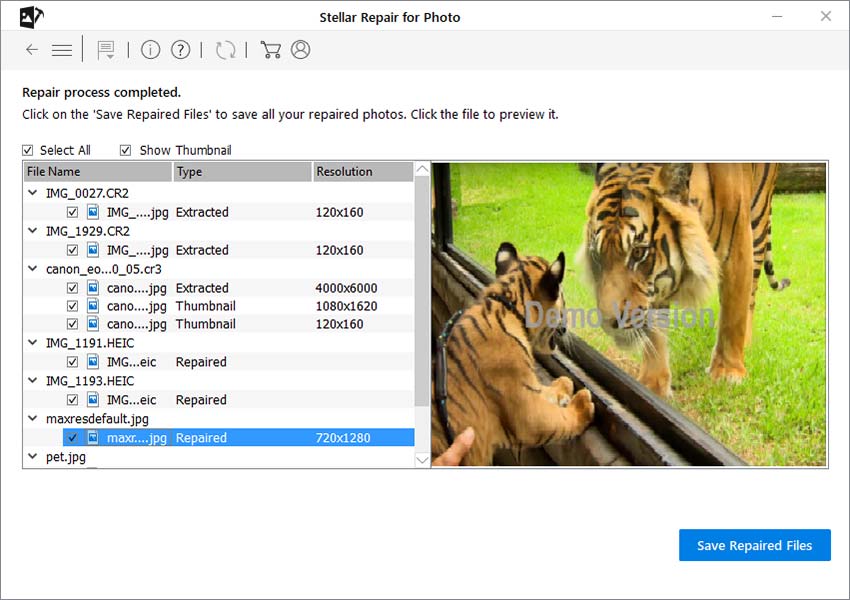The width and height of the screenshot is (850, 600).
Task: Toggle the Select All checkbox
Action: coord(27,150)
